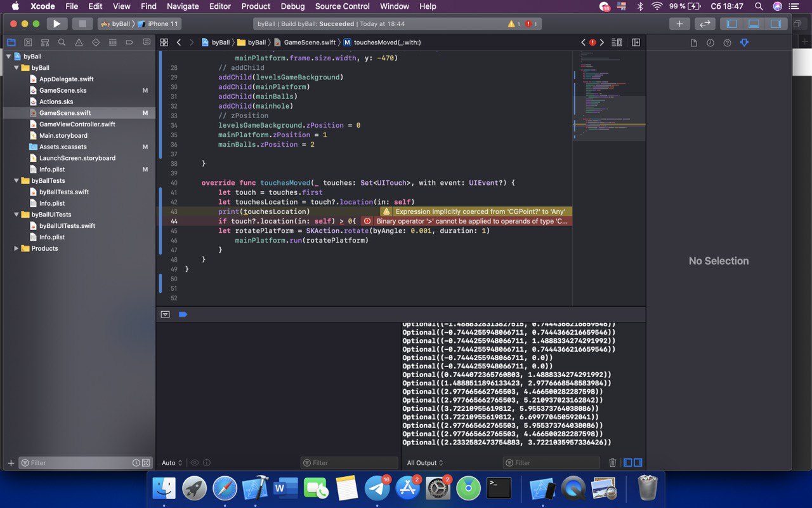
Task: Collapse the byBallTests folder
Action: click(x=16, y=181)
